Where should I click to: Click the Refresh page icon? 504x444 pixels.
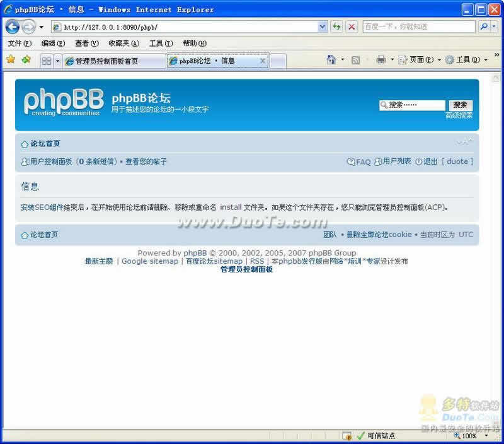(x=337, y=27)
